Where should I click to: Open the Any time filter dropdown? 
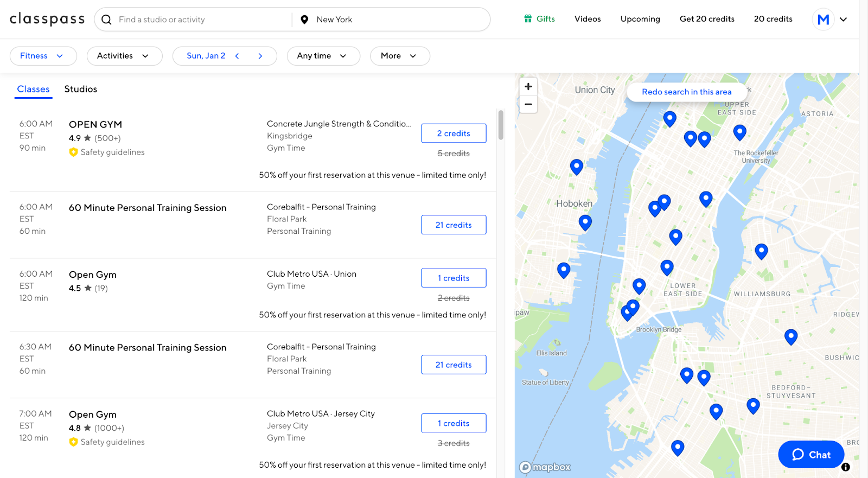click(323, 56)
